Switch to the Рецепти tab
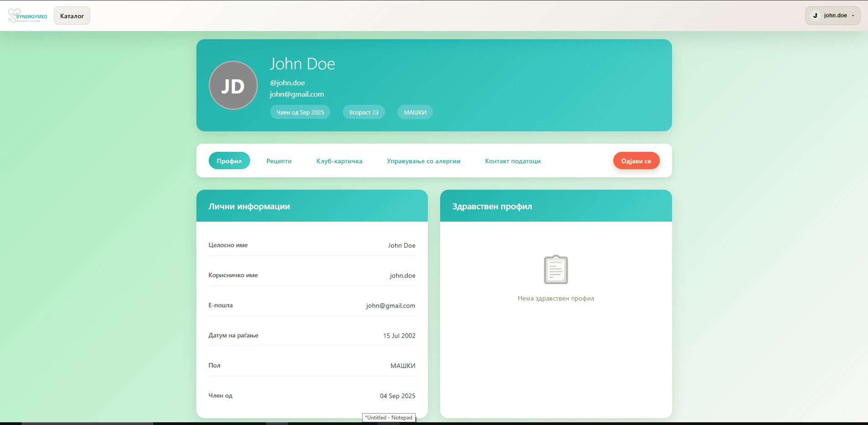Image resolution: width=868 pixels, height=425 pixels. (279, 161)
